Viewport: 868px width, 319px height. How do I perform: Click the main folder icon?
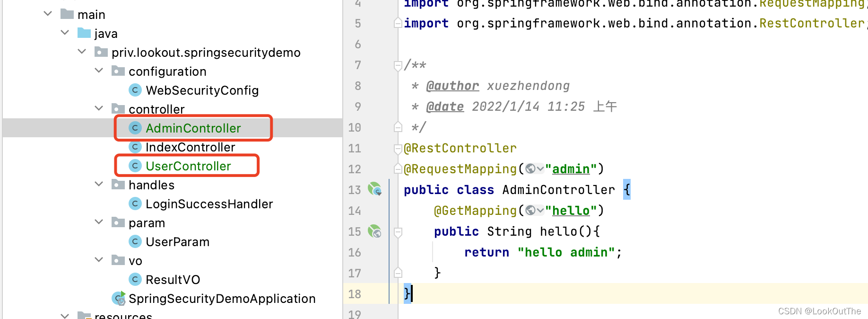[x=67, y=14]
